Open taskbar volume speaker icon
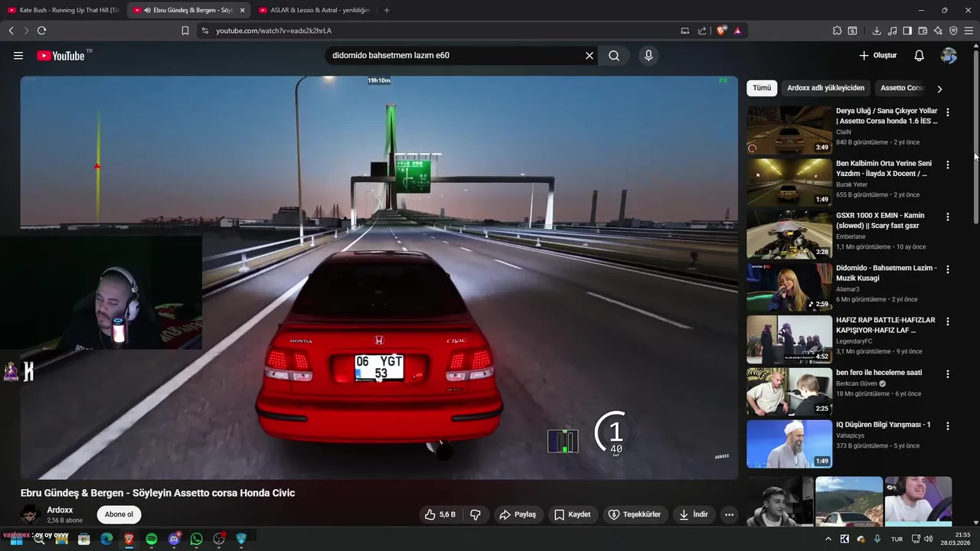Screen dimensions: 980x551 click(x=929, y=539)
